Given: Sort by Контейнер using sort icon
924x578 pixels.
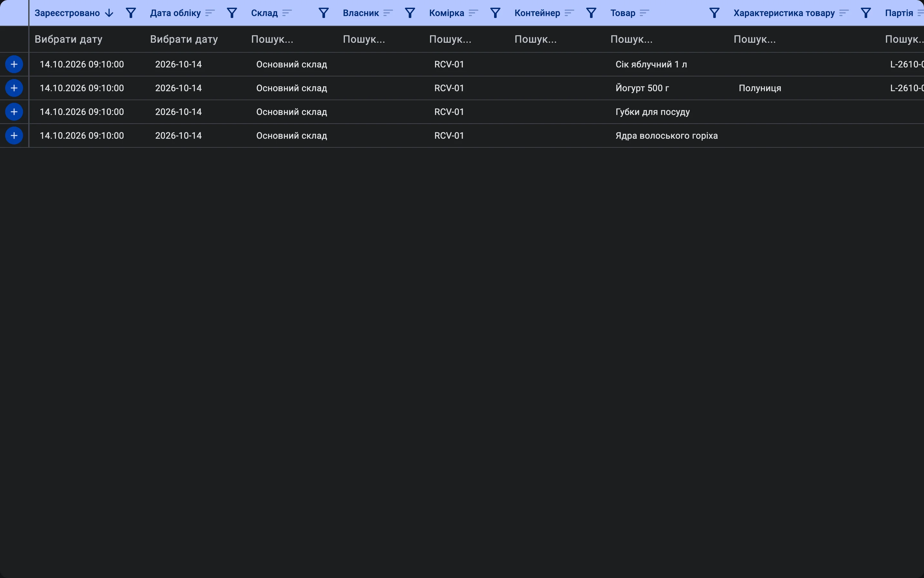Looking at the screenshot, I should (x=569, y=13).
